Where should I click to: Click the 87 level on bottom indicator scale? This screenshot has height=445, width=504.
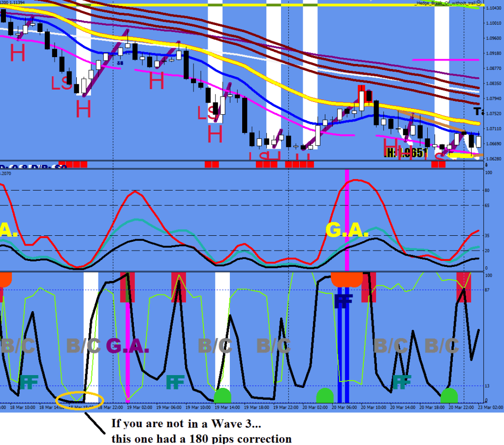(489, 289)
